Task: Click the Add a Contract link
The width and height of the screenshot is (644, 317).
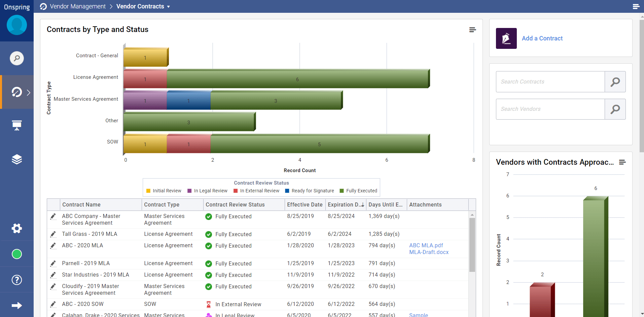Action: 542,38
